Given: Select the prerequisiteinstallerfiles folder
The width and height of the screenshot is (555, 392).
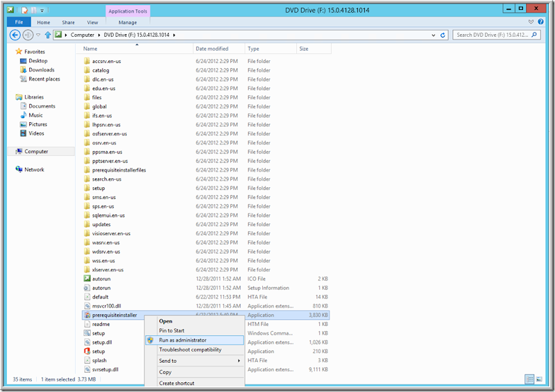Looking at the screenshot, I should tap(119, 170).
